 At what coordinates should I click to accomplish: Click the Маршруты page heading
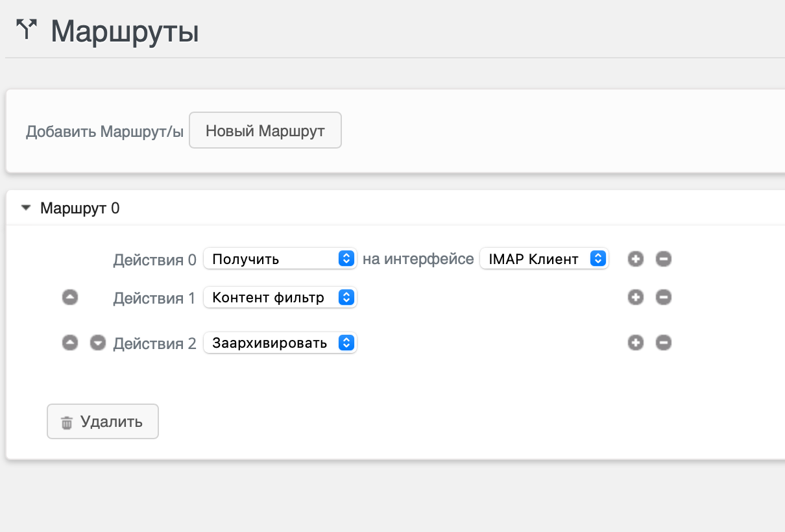click(125, 31)
